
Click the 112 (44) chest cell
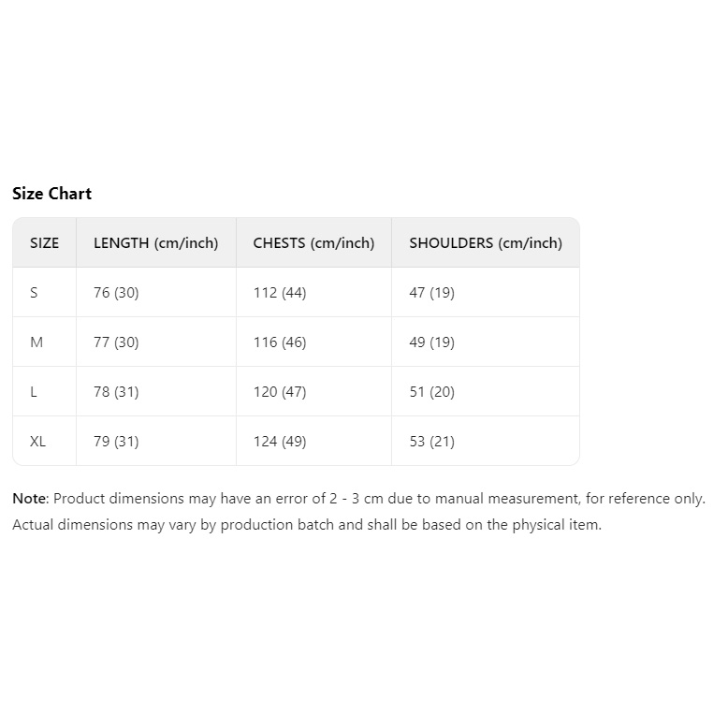[x=280, y=293]
